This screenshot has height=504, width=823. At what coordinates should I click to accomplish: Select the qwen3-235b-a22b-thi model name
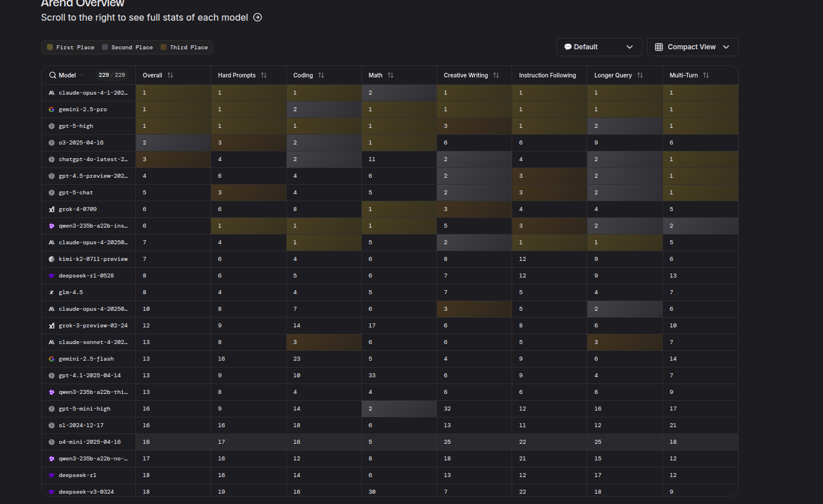93,392
